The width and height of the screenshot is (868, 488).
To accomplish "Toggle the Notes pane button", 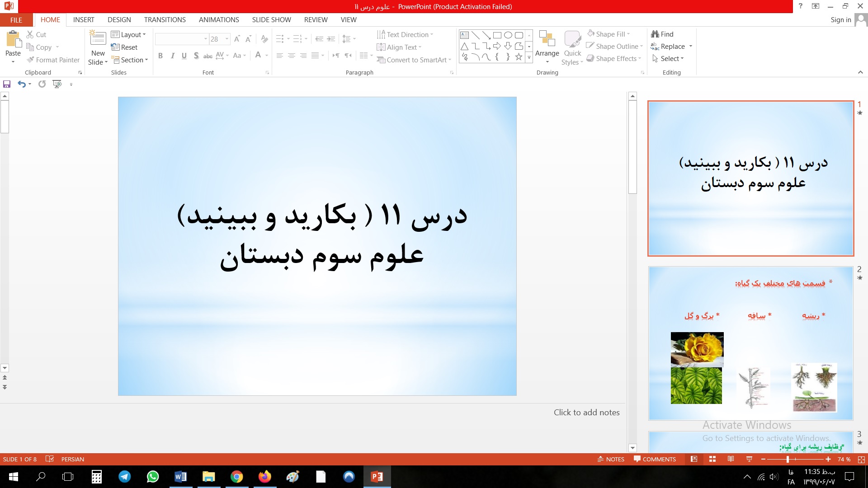I will pyautogui.click(x=611, y=459).
